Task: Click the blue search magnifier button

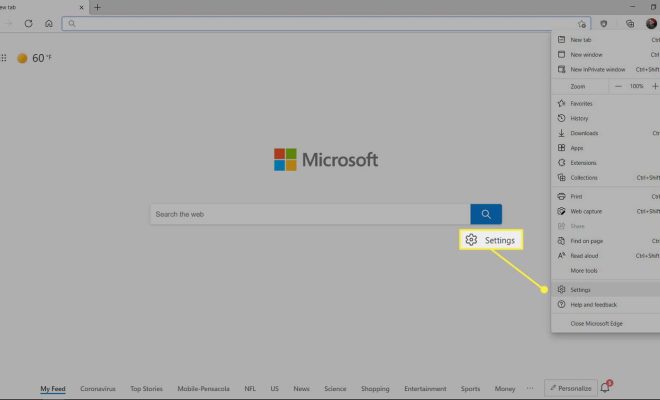Action: point(486,214)
